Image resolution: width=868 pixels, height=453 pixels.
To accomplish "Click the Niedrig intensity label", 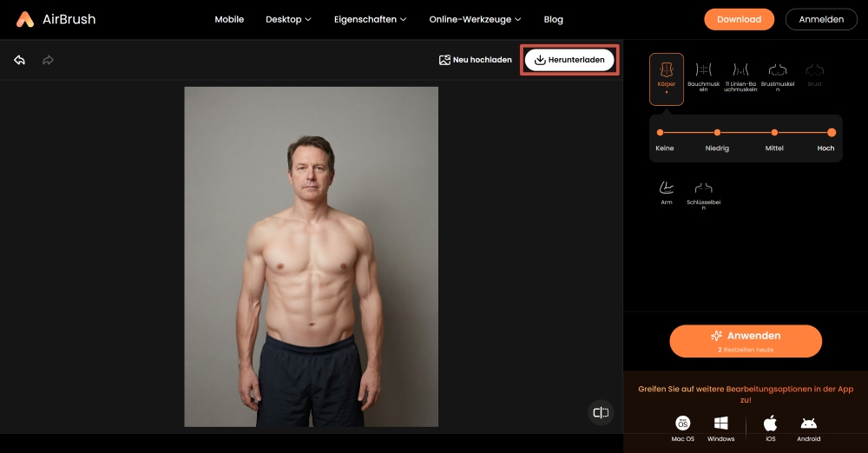I will point(717,148).
